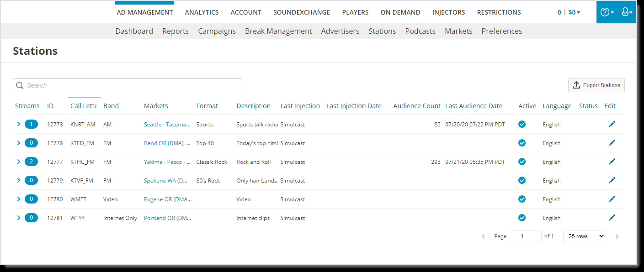This screenshot has height=272, width=644.
Task: Open the RESTRICTIONS top menu
Action: 499,12
